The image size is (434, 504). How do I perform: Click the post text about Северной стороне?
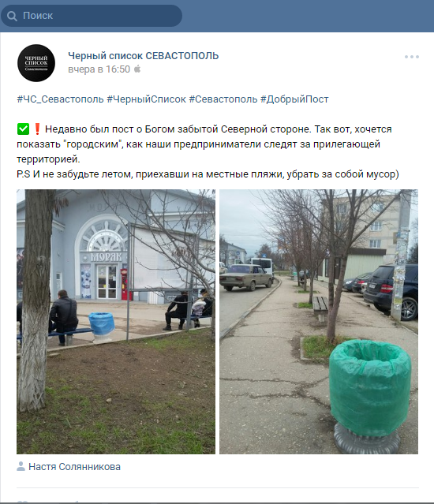click(x=204, y=144)
